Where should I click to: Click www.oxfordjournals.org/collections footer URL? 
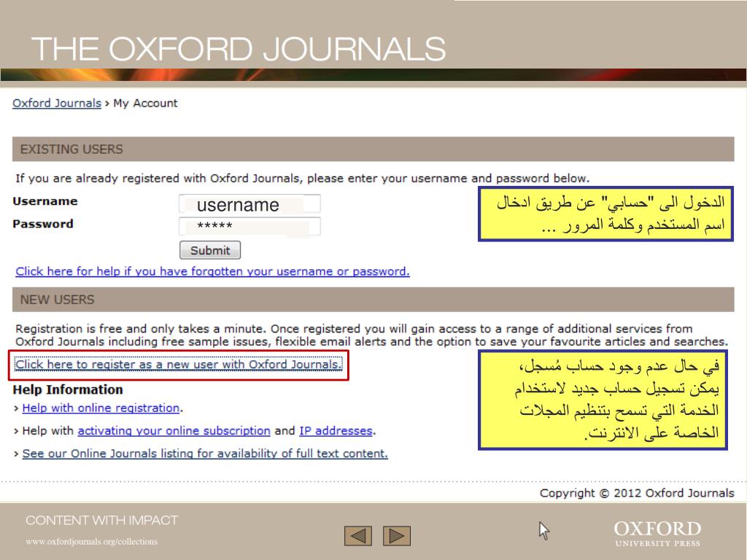(91, 542)
